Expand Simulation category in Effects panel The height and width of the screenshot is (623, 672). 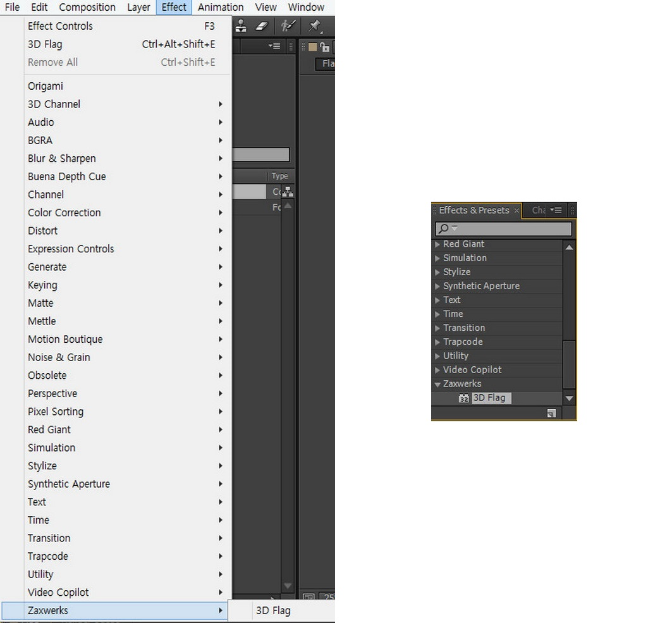[x=437, y=258]
